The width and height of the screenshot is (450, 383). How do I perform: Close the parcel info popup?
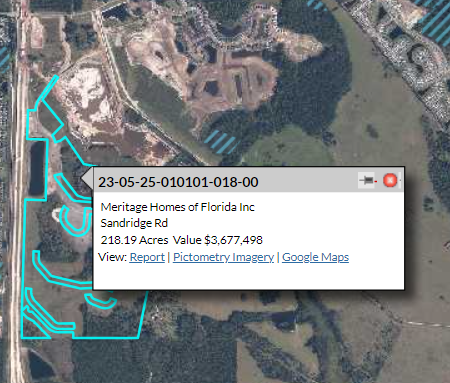(x=390, y=180)
